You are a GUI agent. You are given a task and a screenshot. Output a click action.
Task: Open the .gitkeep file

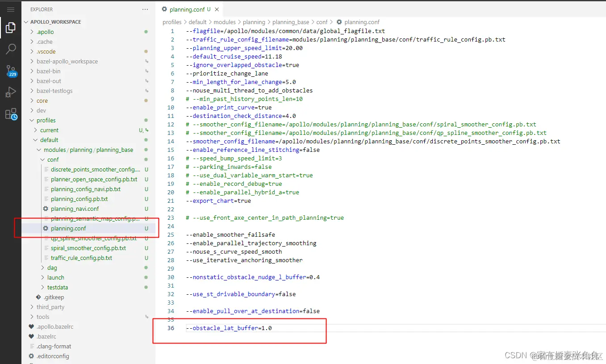(x=54, y=297)
